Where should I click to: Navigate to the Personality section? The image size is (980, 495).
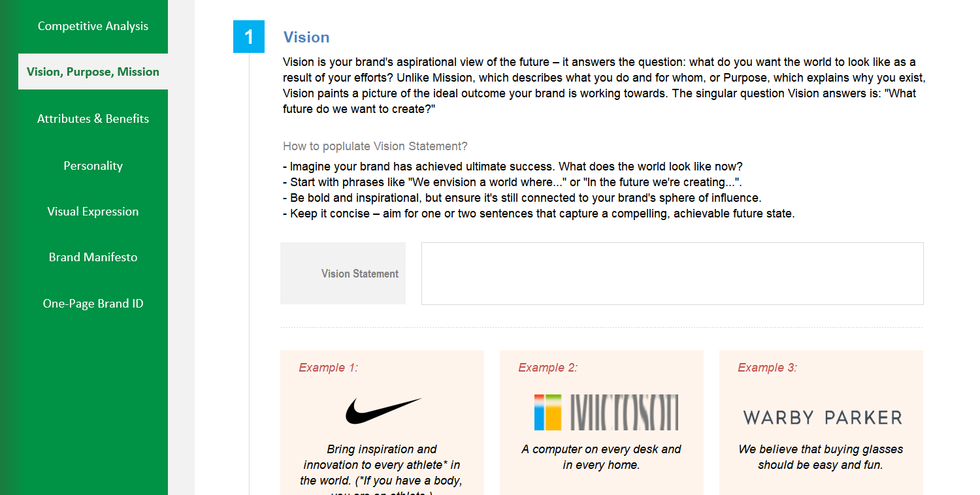93,165
